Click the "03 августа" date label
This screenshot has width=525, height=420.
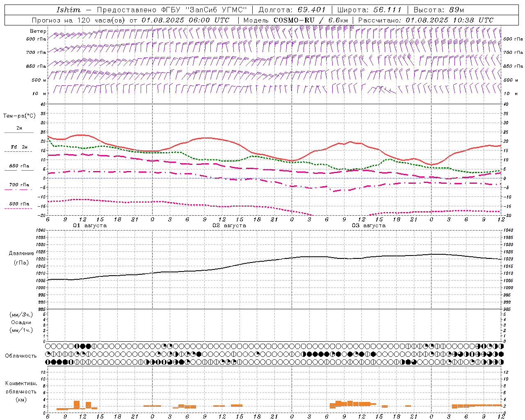tap(369, 226)
